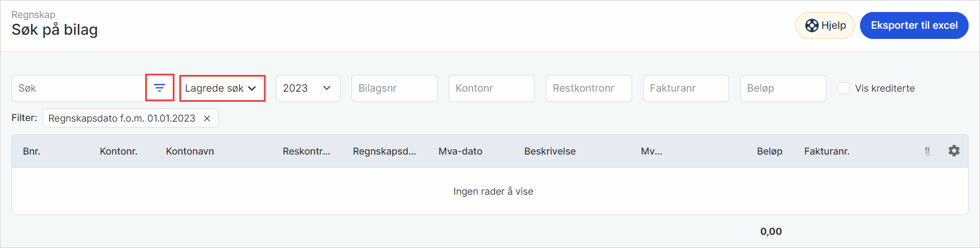The image size is (980, 248).
Task: Click the Hjelp button
Action: click(825, 26)
